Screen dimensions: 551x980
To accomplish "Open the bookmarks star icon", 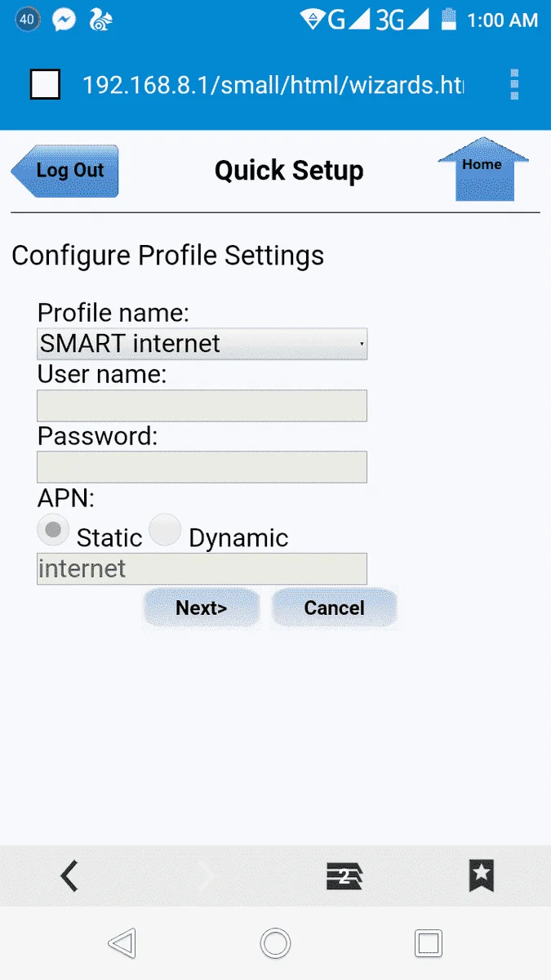I will (482, 876).
